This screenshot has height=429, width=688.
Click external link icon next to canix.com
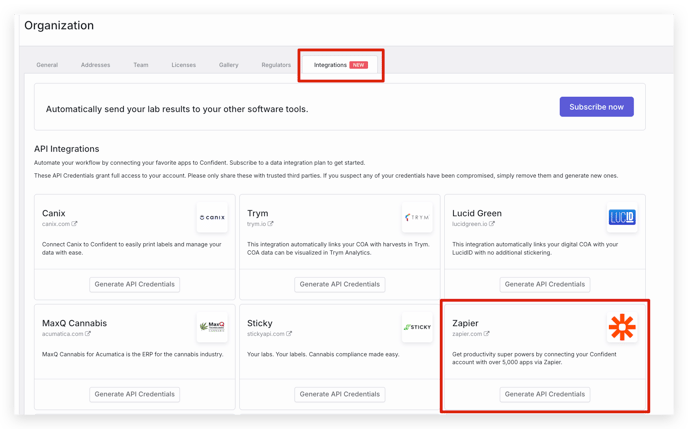[x=75, y=223]
